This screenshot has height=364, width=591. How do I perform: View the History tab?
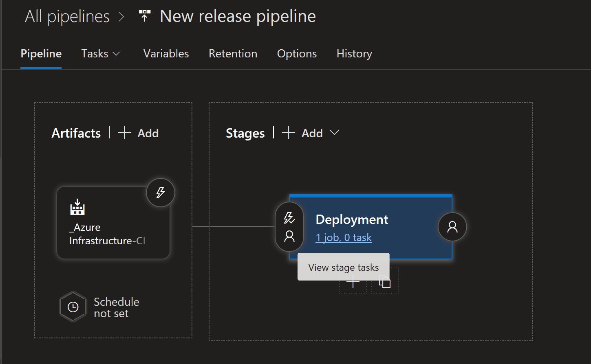coord(354,54)
